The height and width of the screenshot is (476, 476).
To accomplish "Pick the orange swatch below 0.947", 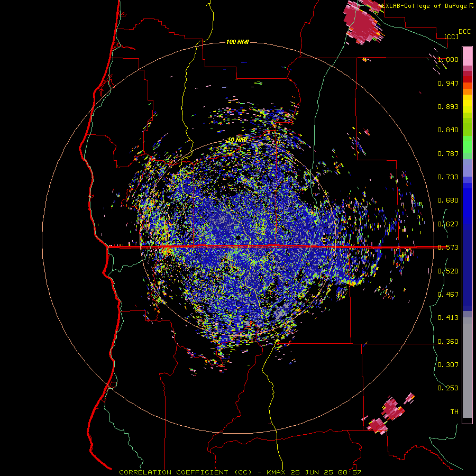I will pyautogui.click(x=467, y=91).
